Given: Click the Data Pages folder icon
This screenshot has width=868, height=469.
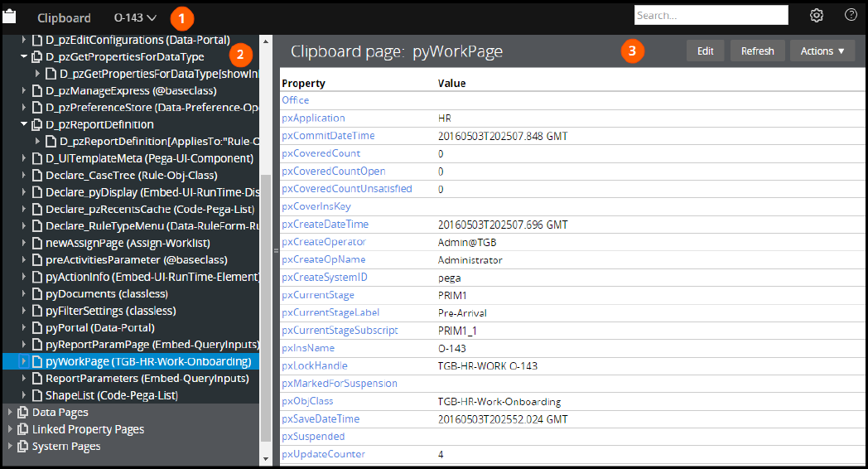Looking at the screenshot, I should [22, 412].
